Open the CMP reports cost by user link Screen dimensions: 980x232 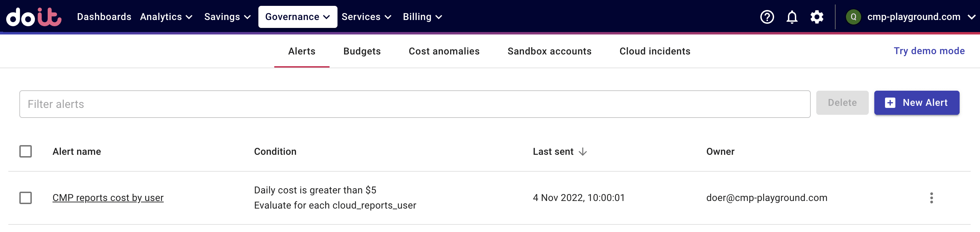[x=108, y=198]
